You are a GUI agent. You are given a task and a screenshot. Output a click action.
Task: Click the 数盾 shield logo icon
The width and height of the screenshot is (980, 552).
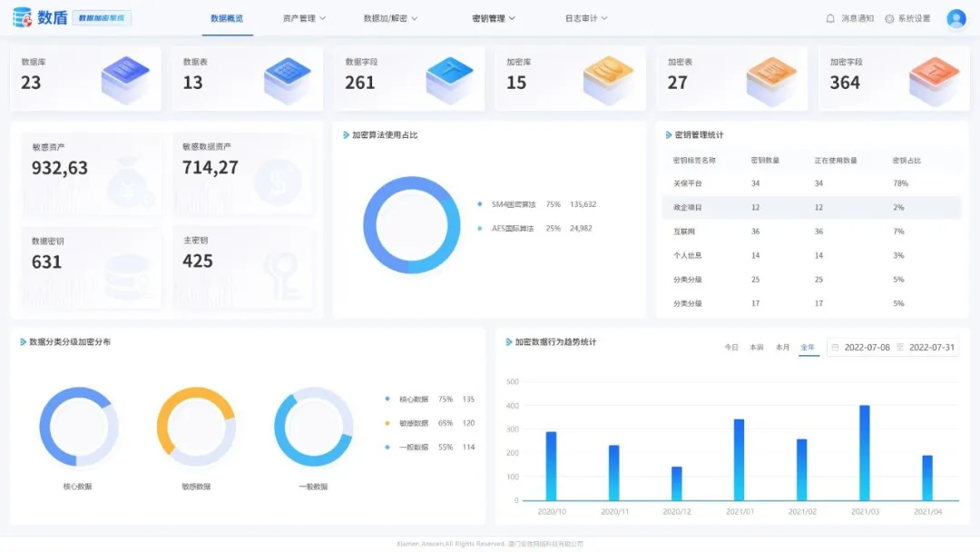tap(21, 17)
